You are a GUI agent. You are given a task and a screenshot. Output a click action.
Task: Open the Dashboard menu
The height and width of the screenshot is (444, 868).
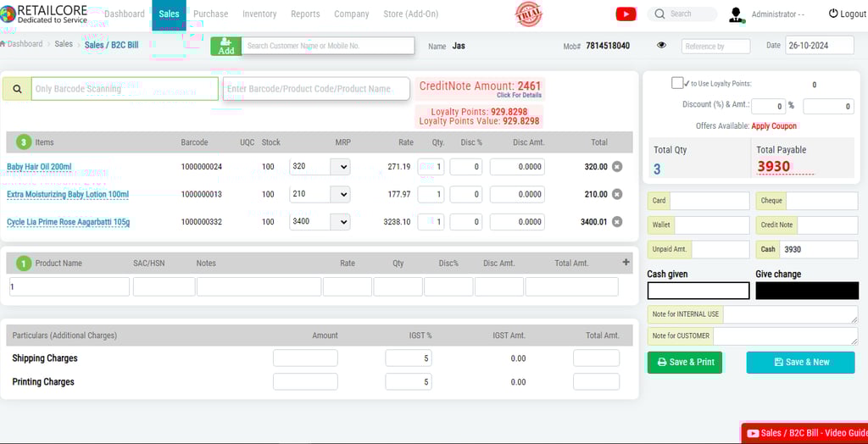coord(125,14)
